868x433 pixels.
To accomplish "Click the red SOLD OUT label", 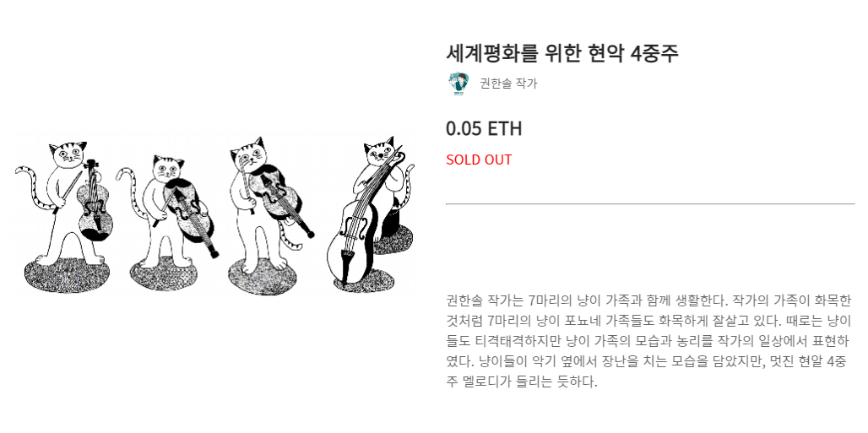I will [x=479, y=160].
